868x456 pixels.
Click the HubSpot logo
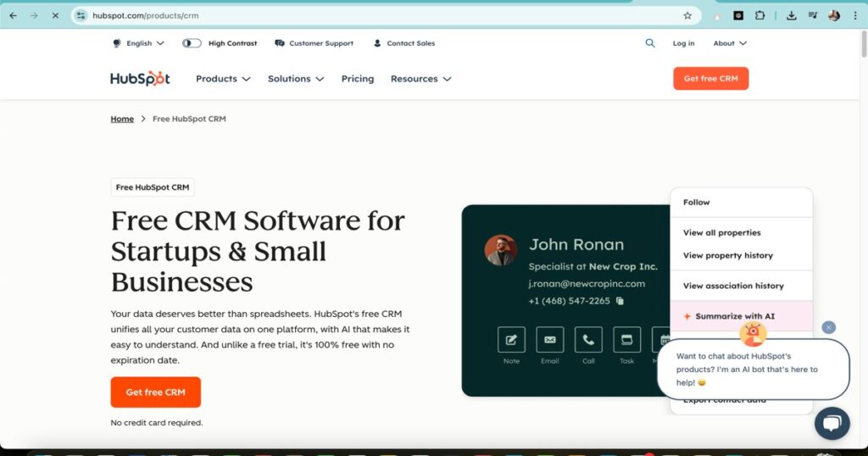pyautogui.click(x=140, y=79)
